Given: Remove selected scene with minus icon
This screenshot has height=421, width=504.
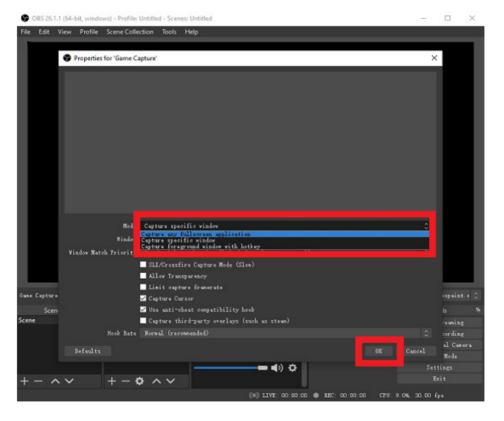Looking at the screenshot, I should click(38, 381).
